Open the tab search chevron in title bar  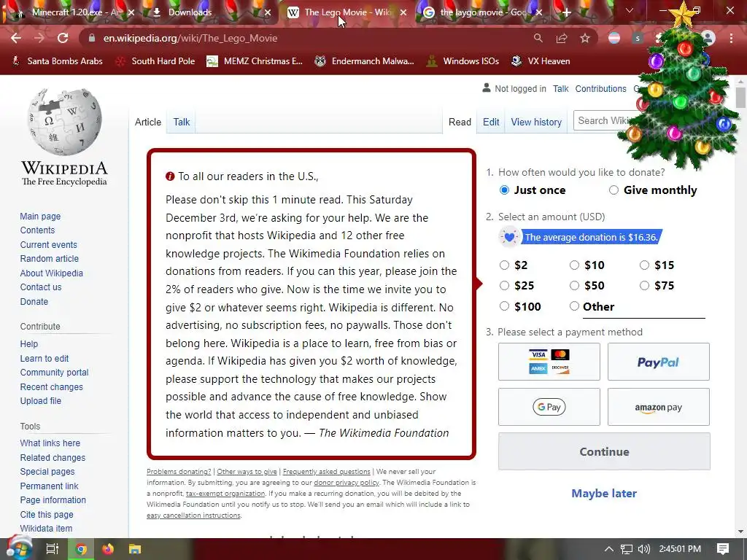[630, 10]
